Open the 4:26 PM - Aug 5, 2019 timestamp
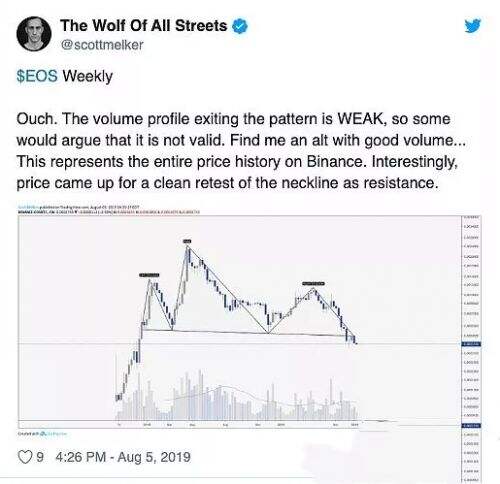 (x=123, y=457)
